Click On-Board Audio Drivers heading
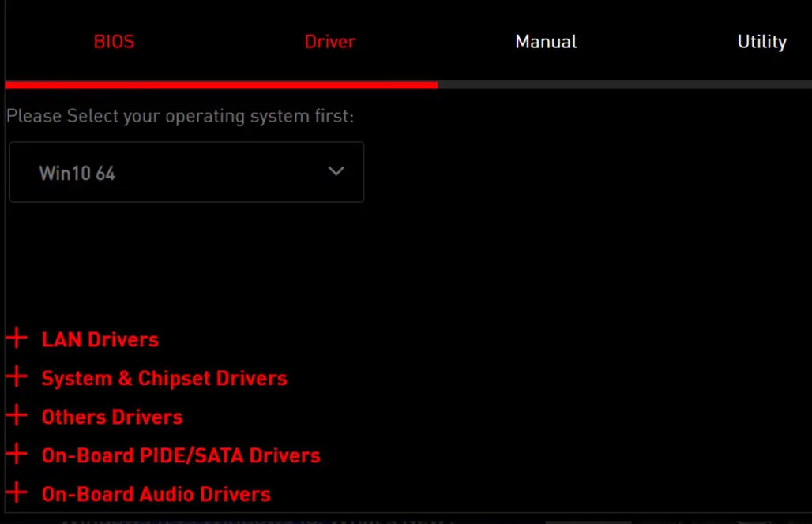The width and height of the screenshot is (812, 524). 156,495
